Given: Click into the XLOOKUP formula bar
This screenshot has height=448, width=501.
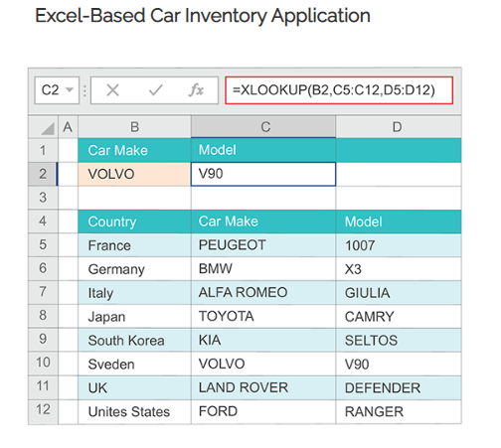Looking at the screenshot, I should point(339,90).
